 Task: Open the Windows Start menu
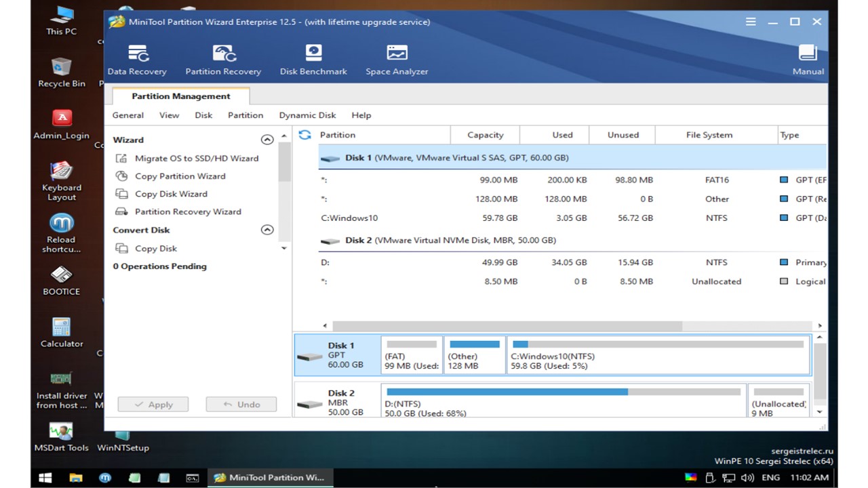(x=45, y=477)
